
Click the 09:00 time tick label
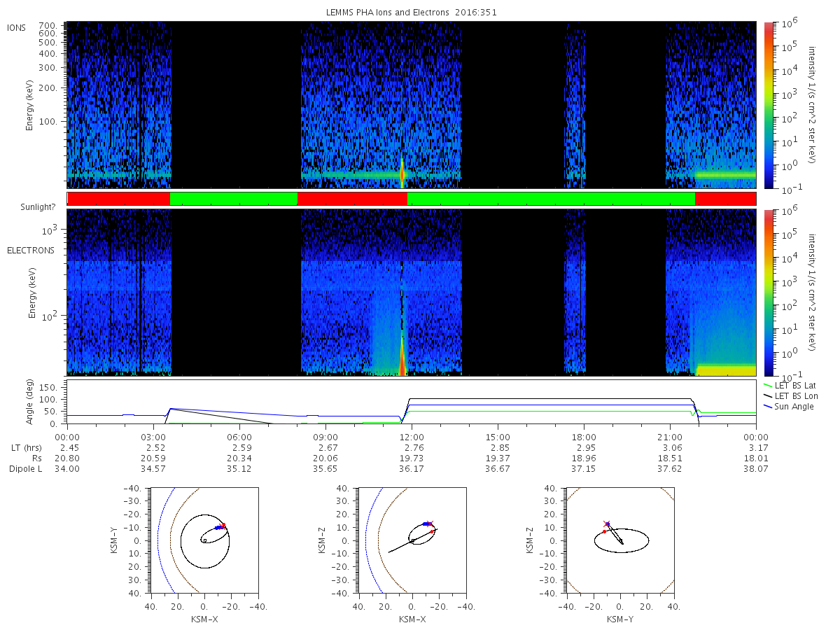[325, 437]
